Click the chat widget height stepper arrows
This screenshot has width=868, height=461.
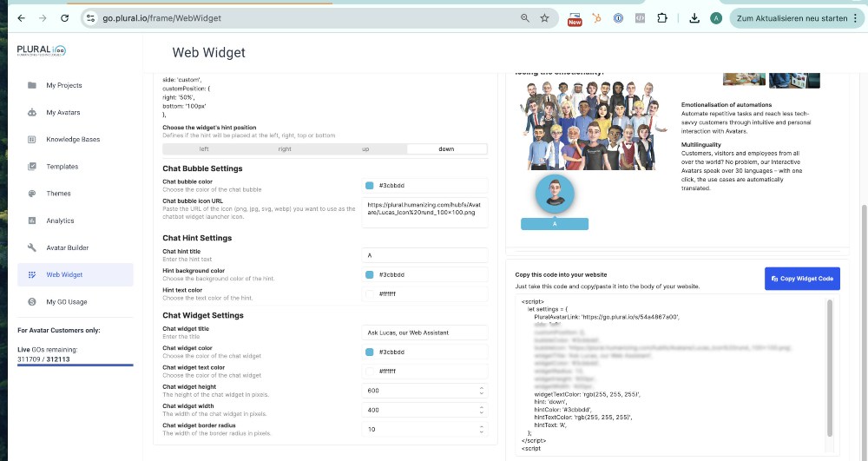pos(482,391)
